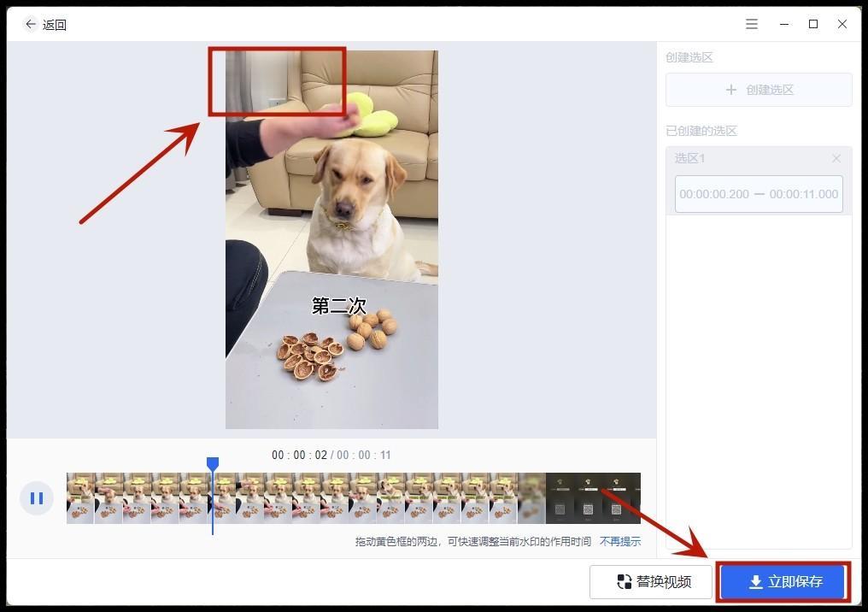The image size is (868, 612).
Task: Click the blue playhead marker on timeline
Action: tap(213, 463)
